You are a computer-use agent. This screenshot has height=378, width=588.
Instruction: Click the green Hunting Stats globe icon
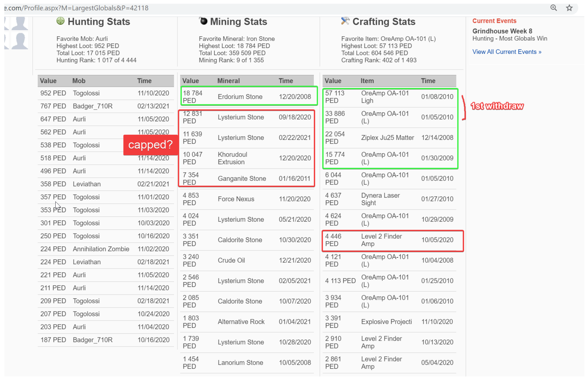coord(61,21)
